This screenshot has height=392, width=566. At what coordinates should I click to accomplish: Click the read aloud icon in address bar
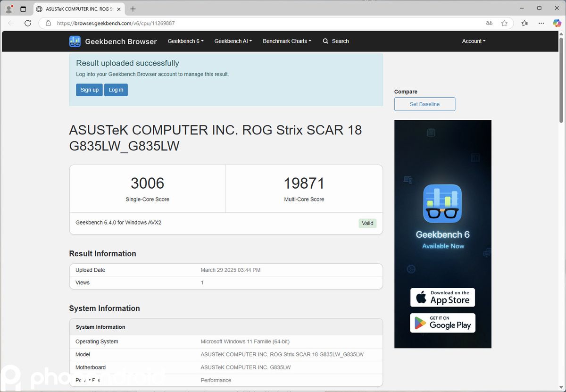pos(489,23)
